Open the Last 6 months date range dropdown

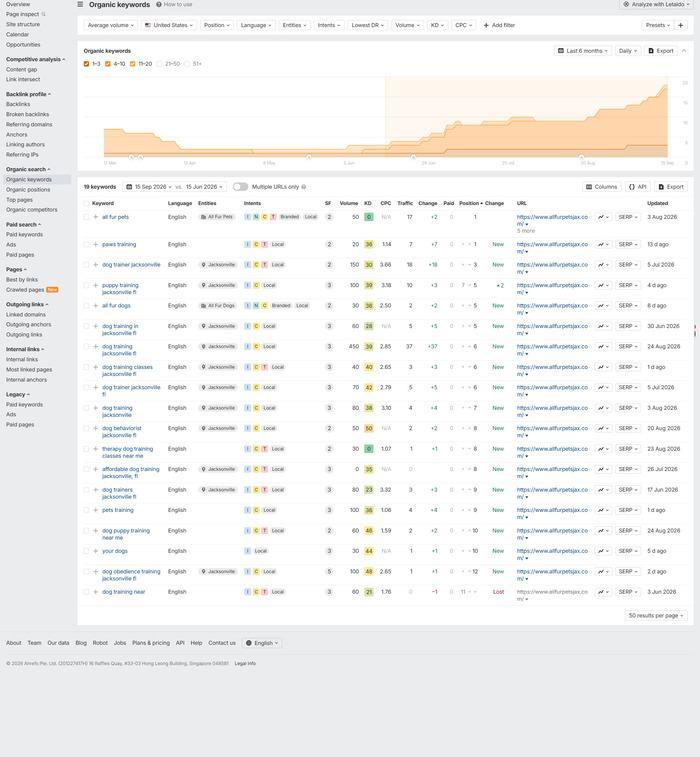(583, 51)
